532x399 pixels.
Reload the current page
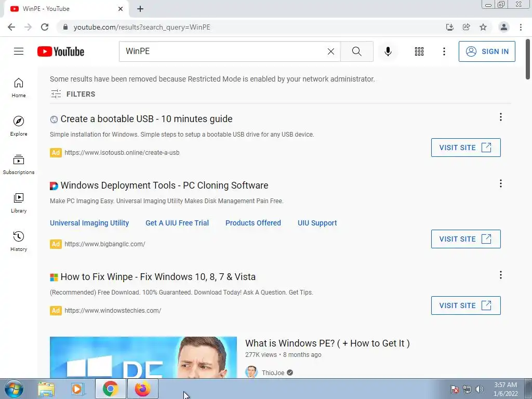pos(45,27)
